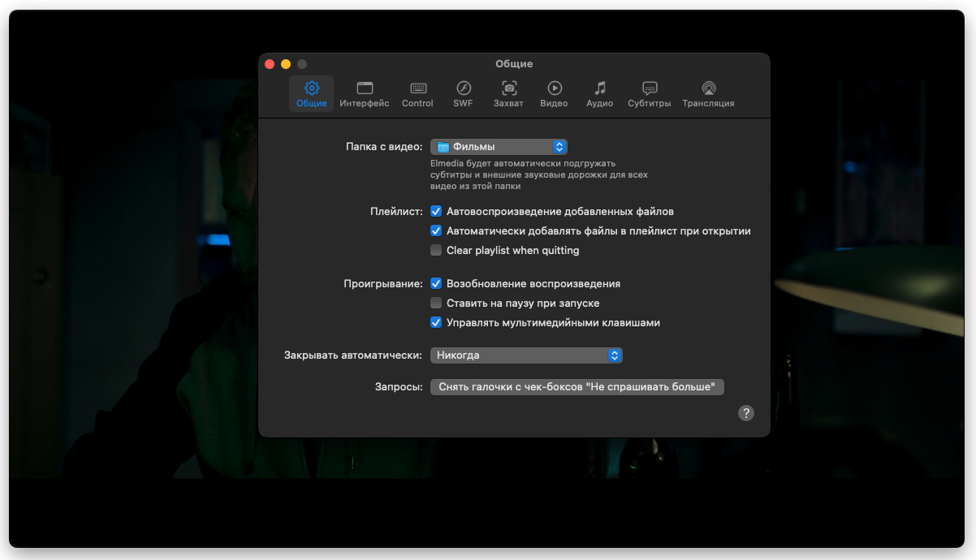Open the Закрывать автоматически Никогда dropdown
This screenshot has height=560, width=976.
526,355
